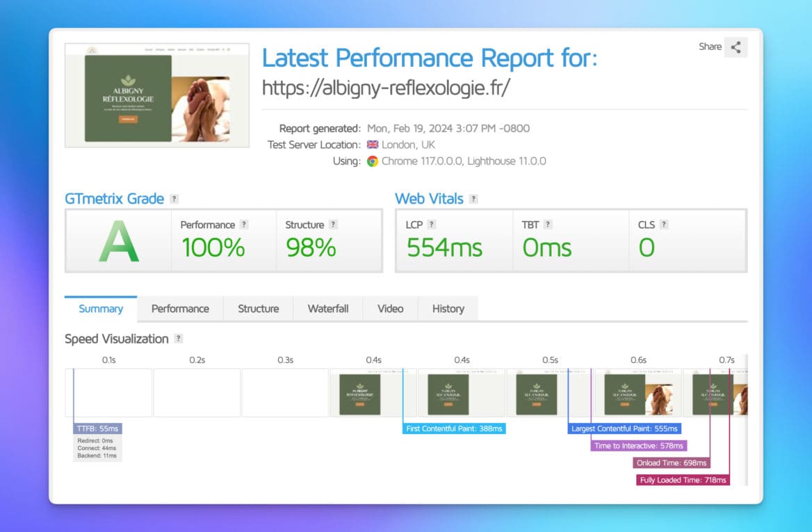The image size is (812, 532).
Task: Click the Structure score help icon
Action: pyautogui.click(x=334, y=225)
